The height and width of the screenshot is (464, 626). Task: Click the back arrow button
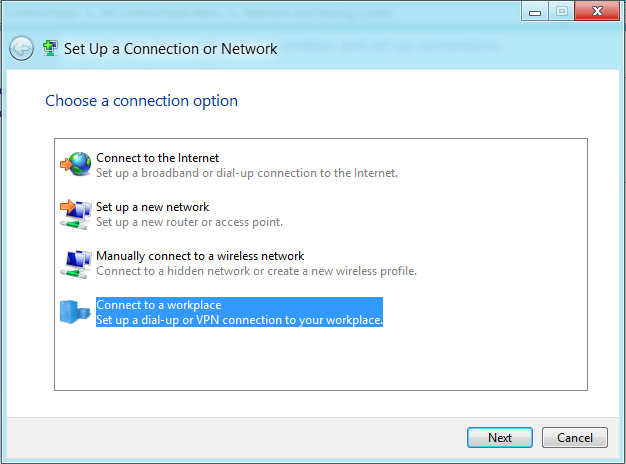(x=21, y=49)
